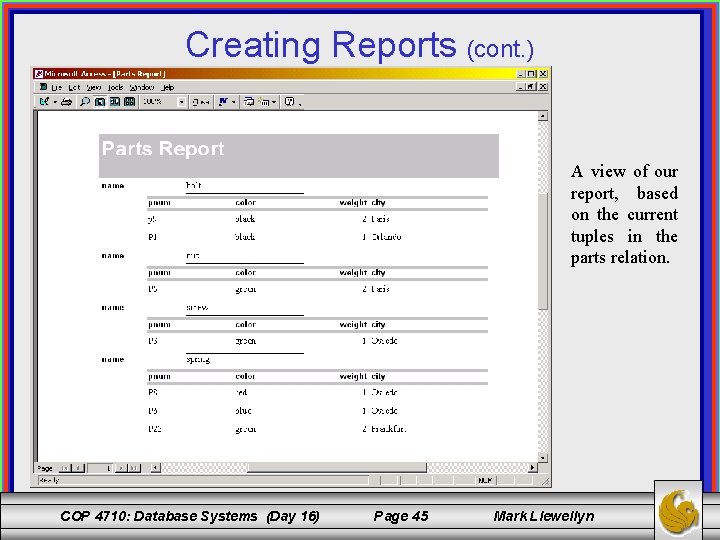
Task: Click the page number field
Action: click(100, 468)
